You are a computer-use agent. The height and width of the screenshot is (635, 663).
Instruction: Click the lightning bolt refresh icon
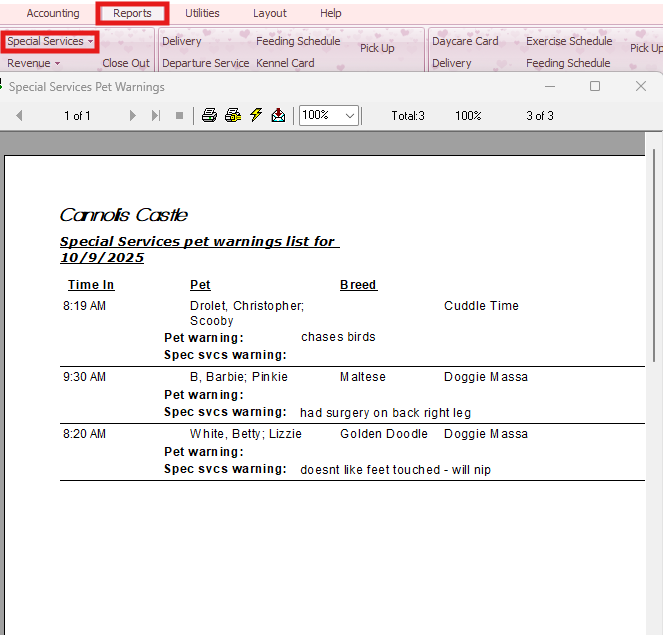click(255, 116)
